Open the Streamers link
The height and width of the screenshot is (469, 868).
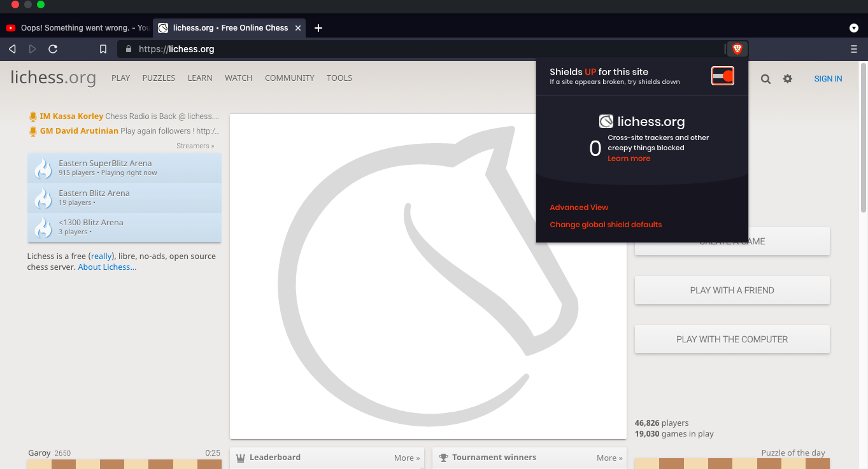(196, 146)
